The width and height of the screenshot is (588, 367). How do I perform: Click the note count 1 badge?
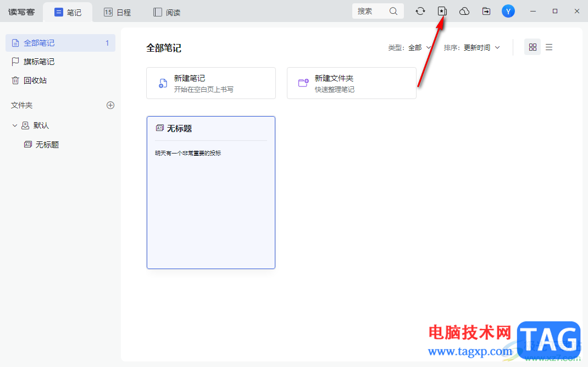coord(107,43)
